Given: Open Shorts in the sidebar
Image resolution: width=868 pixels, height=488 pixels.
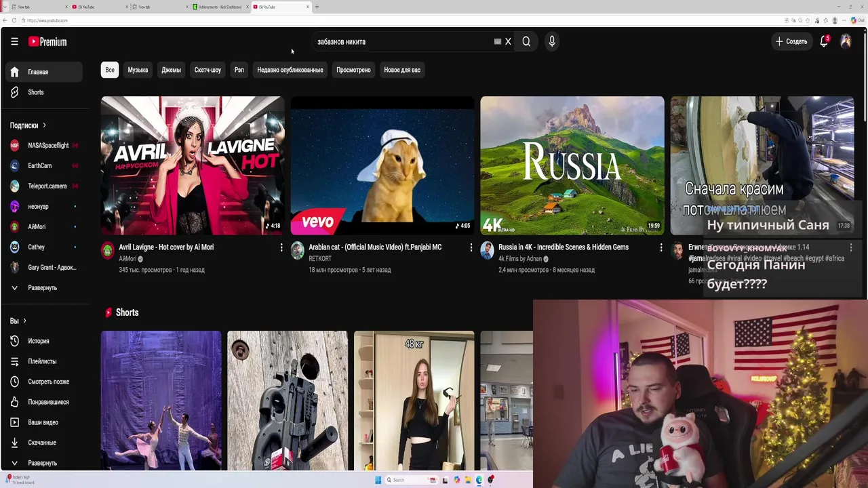Looking at the screenshot, I should coord(43,92).
